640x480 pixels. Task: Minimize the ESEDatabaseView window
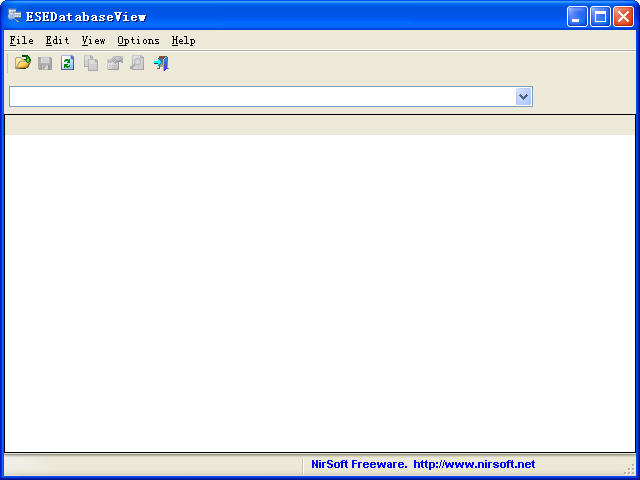coord(577,17)
